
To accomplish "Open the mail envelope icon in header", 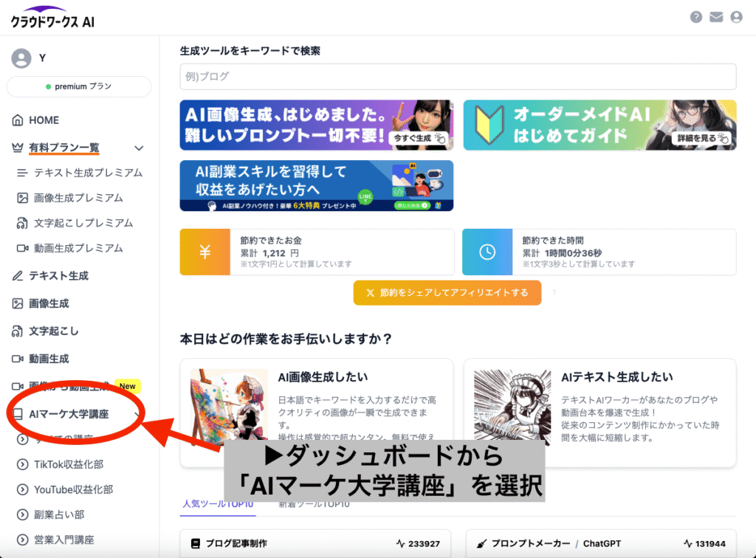I will tap(716, 18).
